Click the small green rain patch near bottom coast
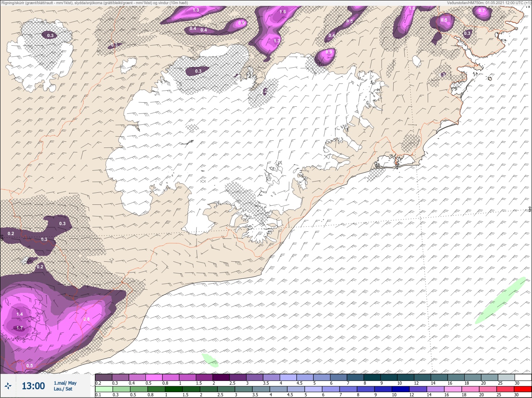Screen dimensions: 532x398 (210, 360)
